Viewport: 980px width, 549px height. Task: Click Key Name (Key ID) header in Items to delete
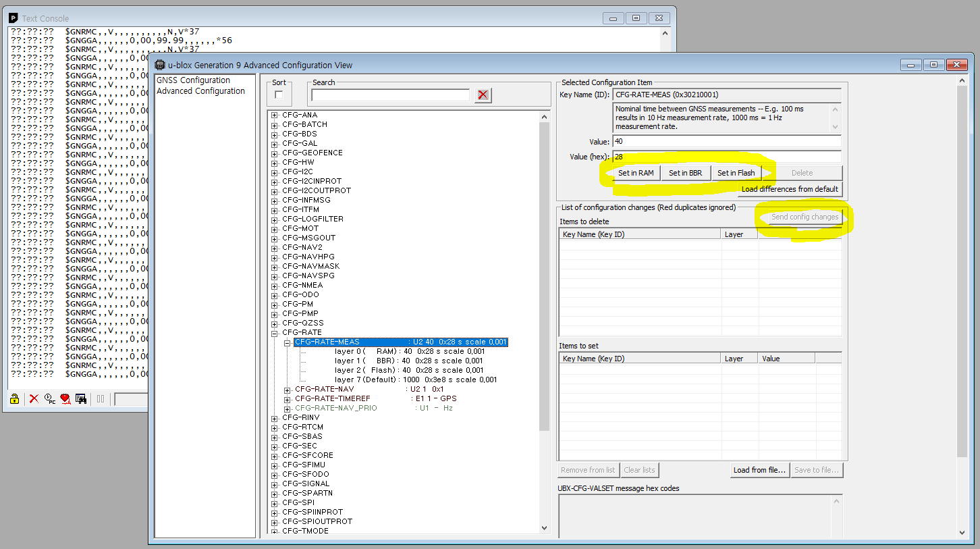[641, 234]
